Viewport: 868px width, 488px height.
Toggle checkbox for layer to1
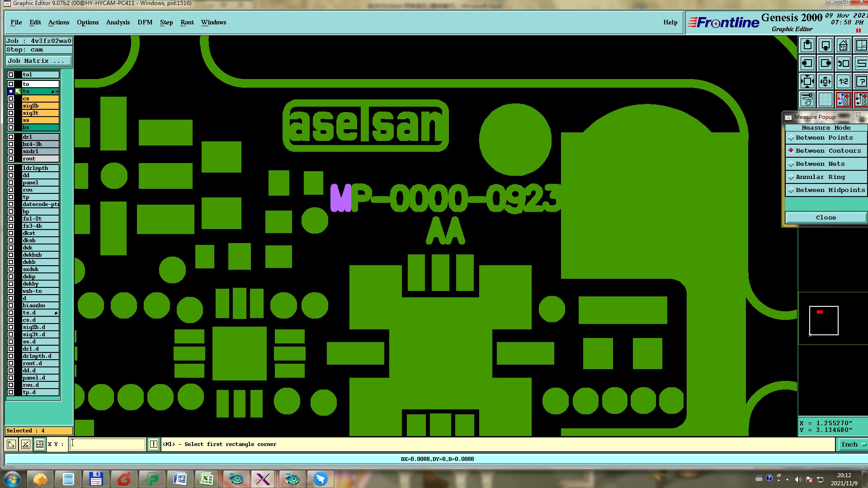[11, 75]
